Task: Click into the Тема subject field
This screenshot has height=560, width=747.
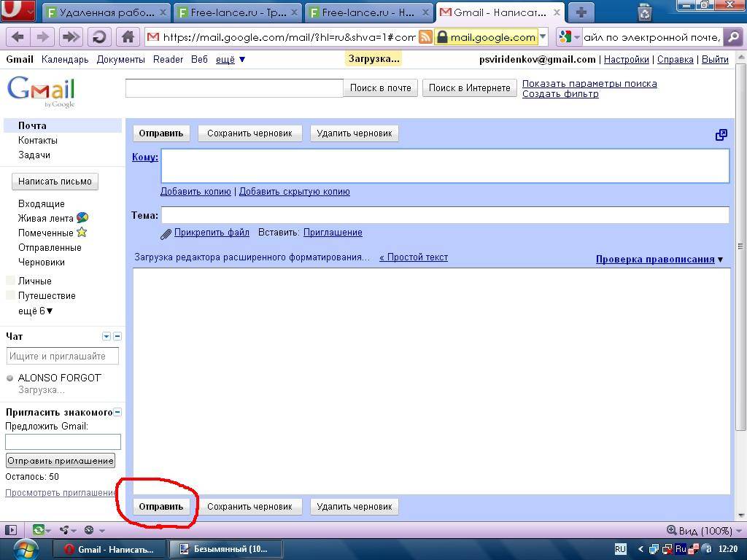Action: [444, 215]
